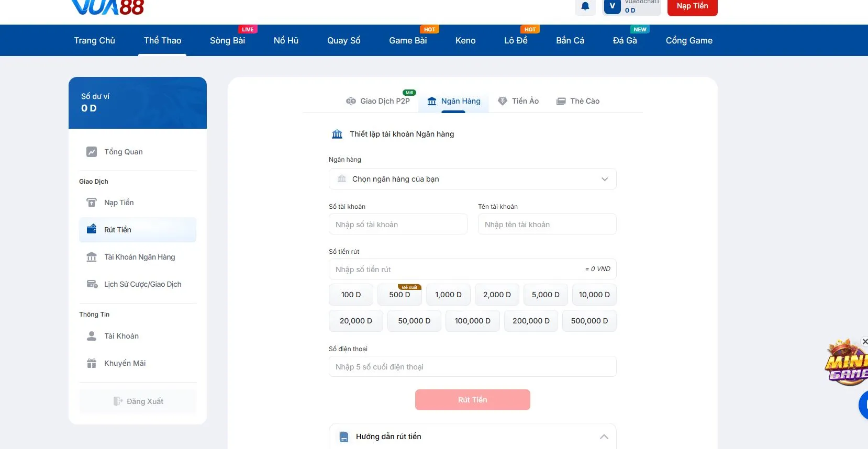Click the Đăng Xuất logout icon
This screenshot has width=868, height=449.
click(x=118, y=401)
